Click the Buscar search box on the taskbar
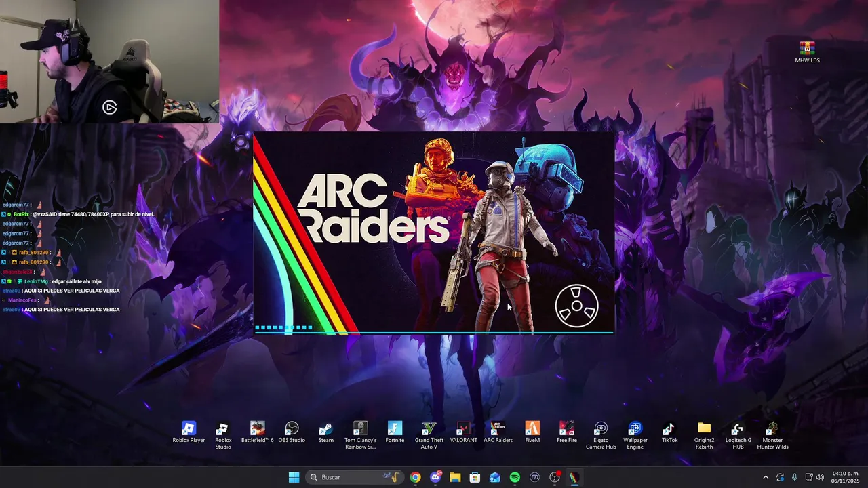This screenshot has width=868, height=488. click(354, 477)
